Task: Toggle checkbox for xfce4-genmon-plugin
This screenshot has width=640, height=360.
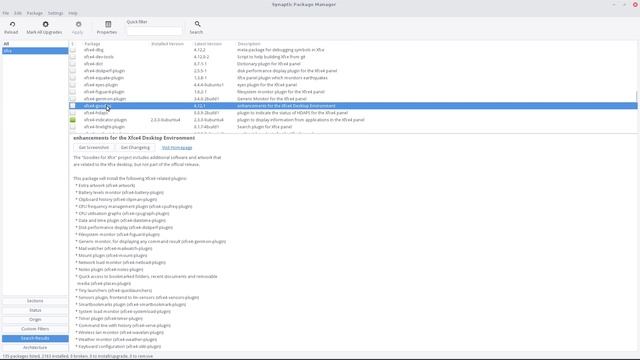Action: point(73,99)
